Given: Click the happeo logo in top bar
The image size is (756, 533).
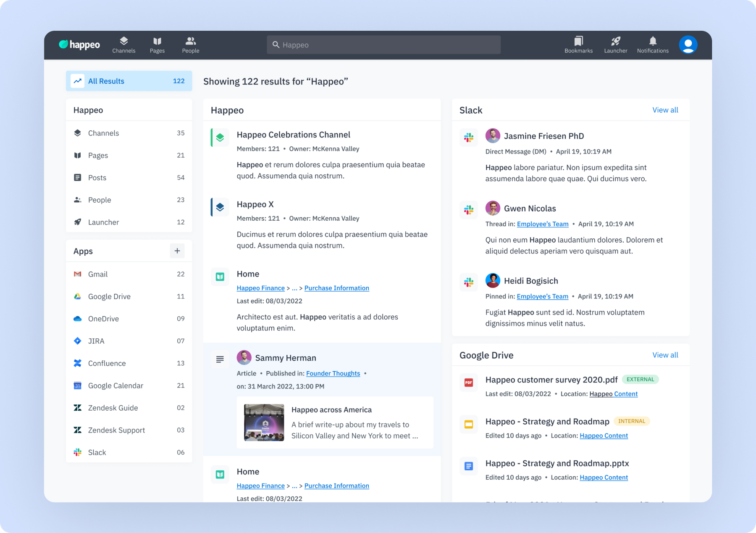Looking at the screenshot, I should point(79,45).
